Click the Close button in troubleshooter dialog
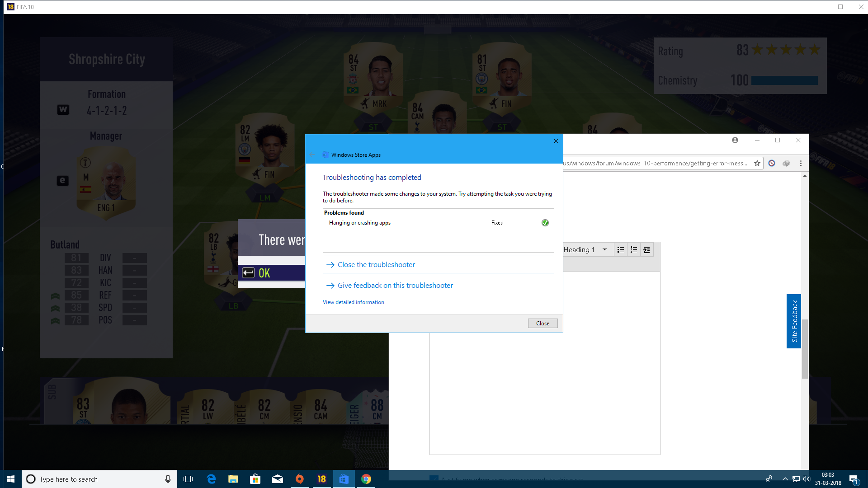The height and width of the screenshot is (488, 868). click(542, 323)
